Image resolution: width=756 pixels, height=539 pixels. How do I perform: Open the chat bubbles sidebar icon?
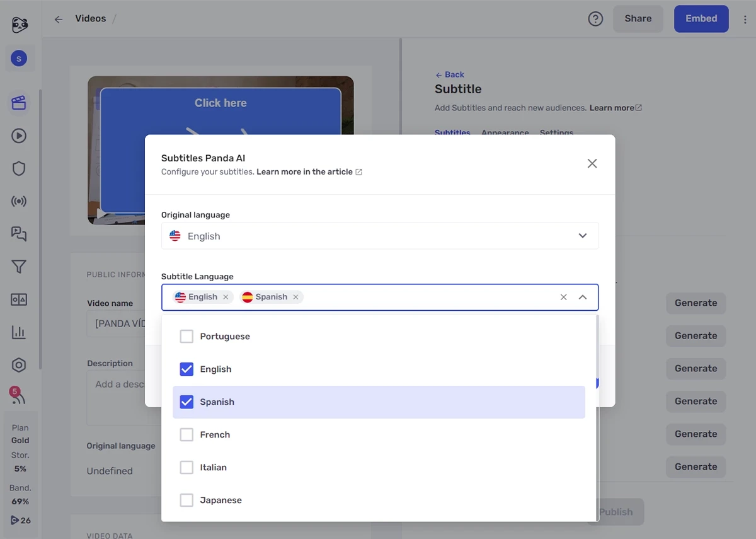[19, 234]
